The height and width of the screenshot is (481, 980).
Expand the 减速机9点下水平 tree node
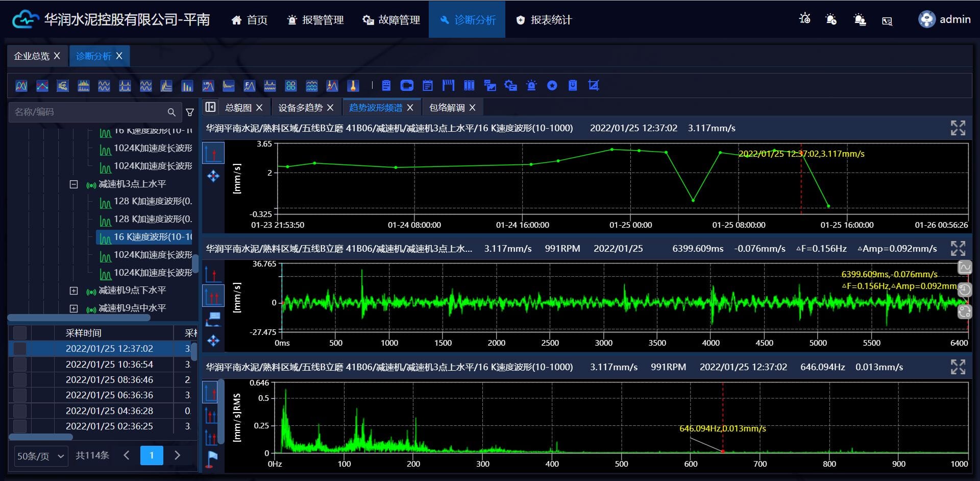click(x=73, y=291)
